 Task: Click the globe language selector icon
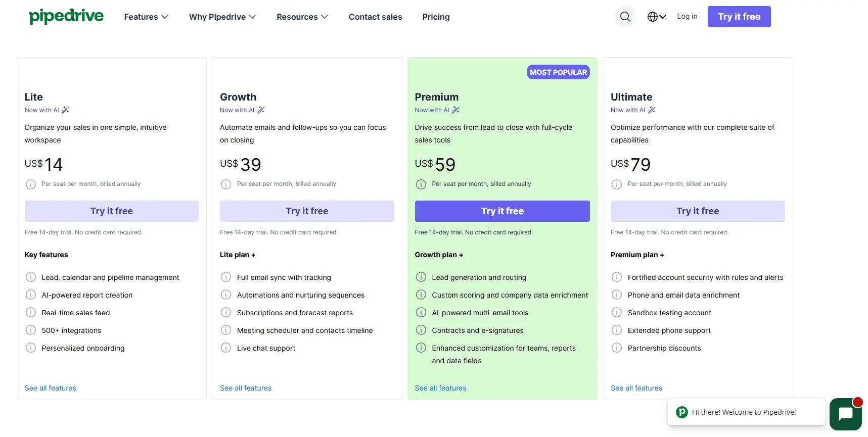click(653, 16)
